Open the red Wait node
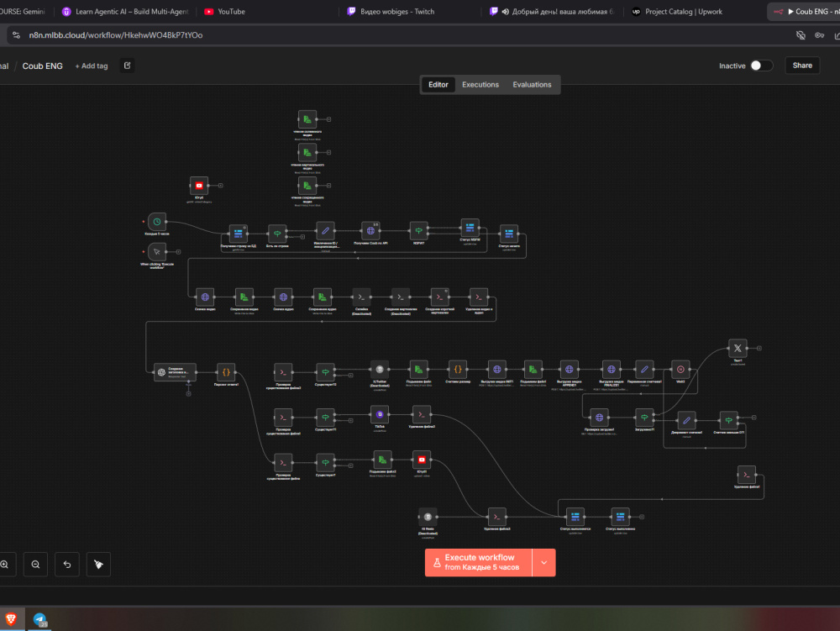This screenshot has width=840, height=631. pyautogui.click(x=680, y=369)
